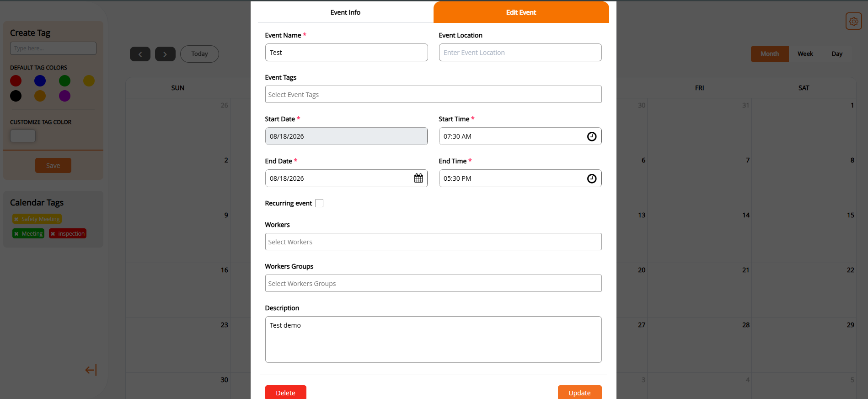Toggle the Recurring event checkbox
Screen dimensions: 868x399
(x=319, y=203)
